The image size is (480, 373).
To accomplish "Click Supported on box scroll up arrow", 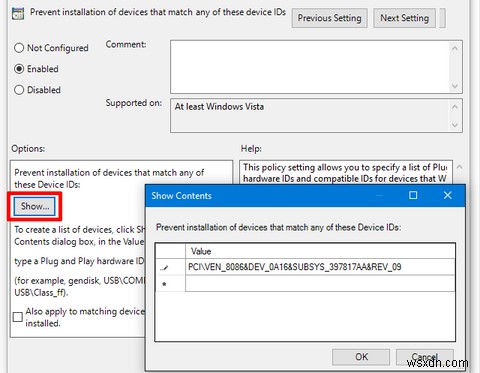I will [x=455, y=107].
